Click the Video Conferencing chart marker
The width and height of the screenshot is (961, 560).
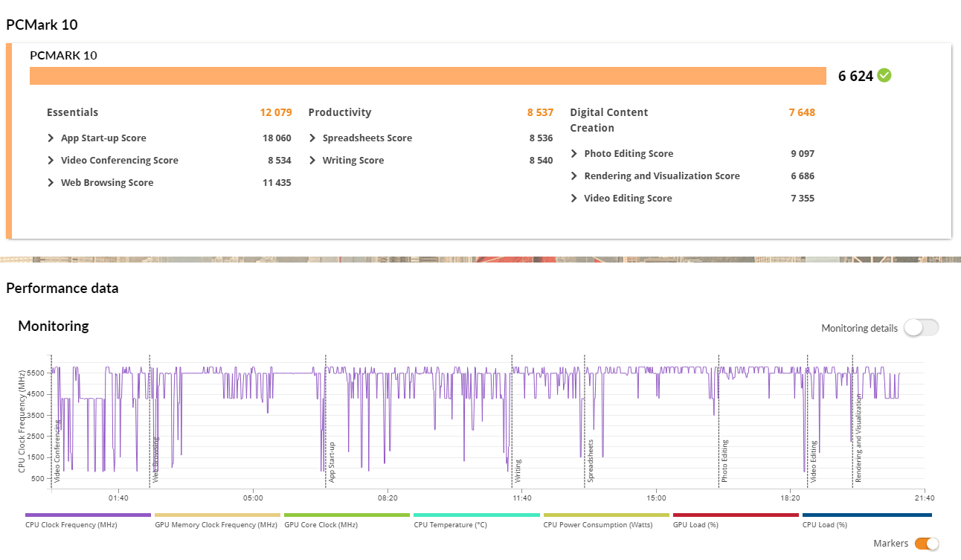click(x=57, y=451)
